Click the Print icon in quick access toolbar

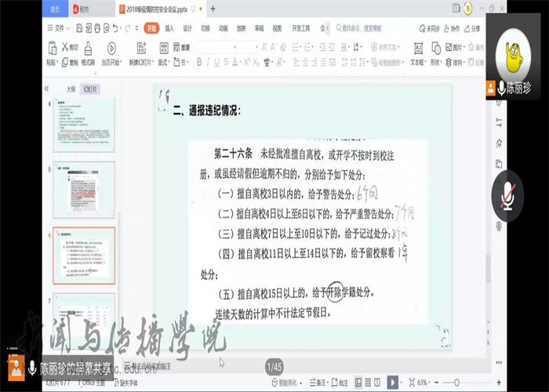tap(97, 28)
